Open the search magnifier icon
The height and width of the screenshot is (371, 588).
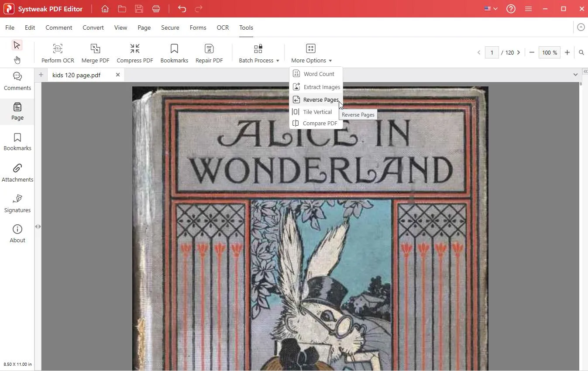coord(581,52)
